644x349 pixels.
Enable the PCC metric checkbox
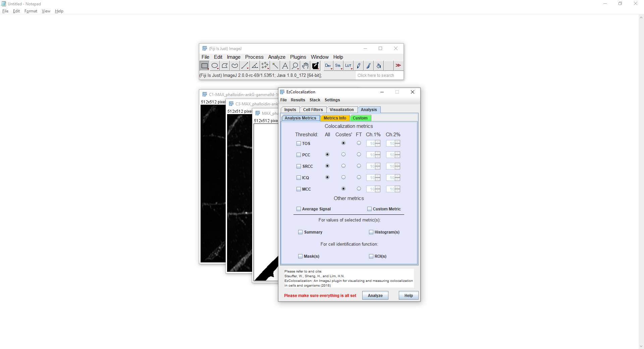299,155
